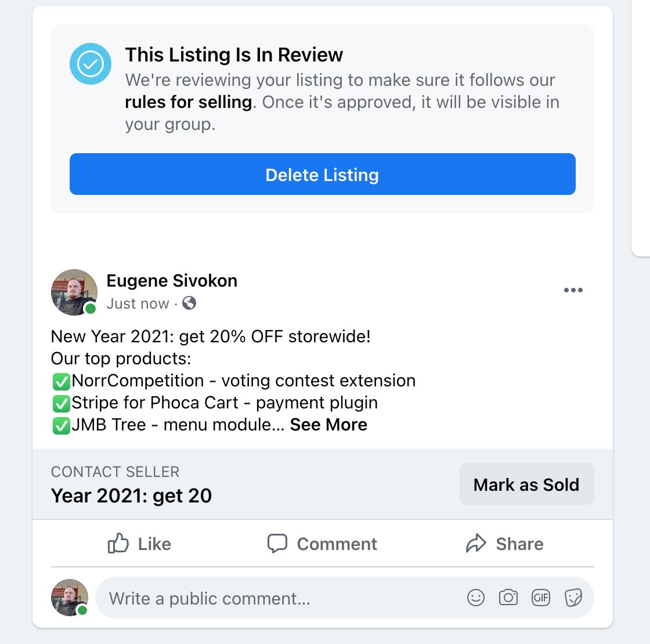
Task: Mark the listing as Sold
Action: (x=526, y=484)
